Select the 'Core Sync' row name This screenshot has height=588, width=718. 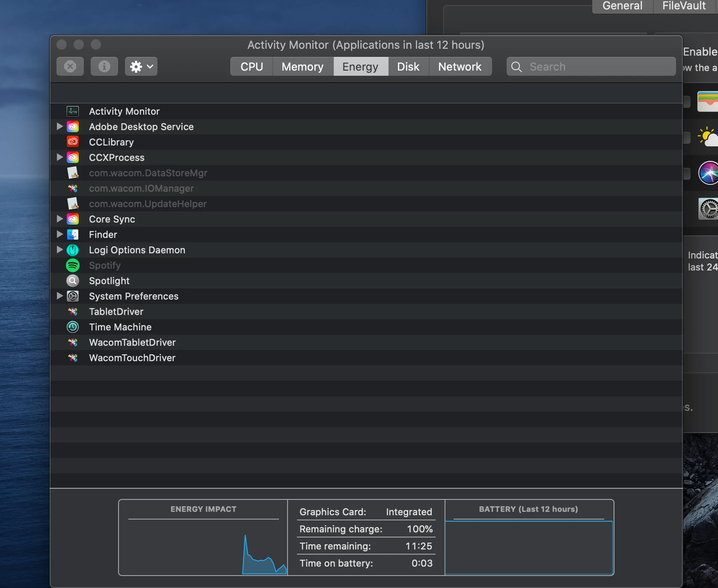[x=112, y=219]
